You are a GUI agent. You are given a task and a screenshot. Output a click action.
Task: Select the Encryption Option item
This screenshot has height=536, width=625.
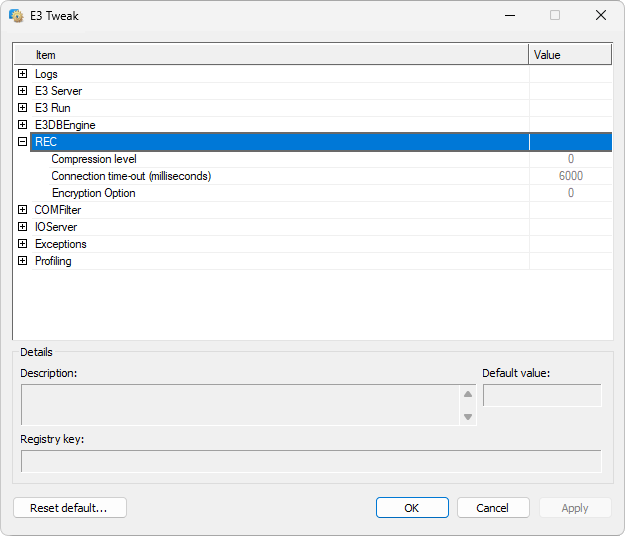point(93,193)
